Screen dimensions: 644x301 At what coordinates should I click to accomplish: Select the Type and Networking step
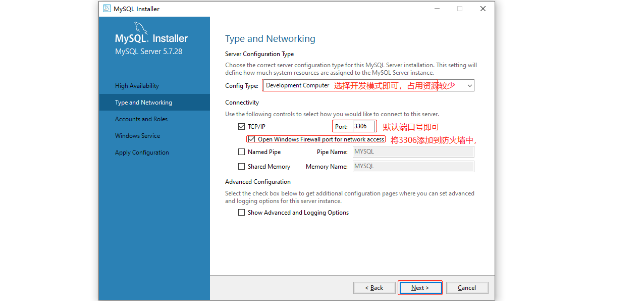point(143,103)
